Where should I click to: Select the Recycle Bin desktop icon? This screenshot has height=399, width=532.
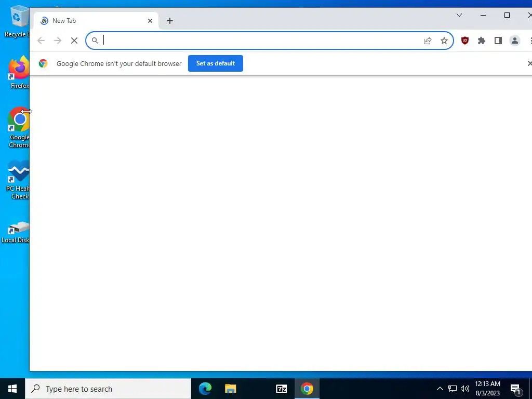pyautogui.click(x=16, y=21)
